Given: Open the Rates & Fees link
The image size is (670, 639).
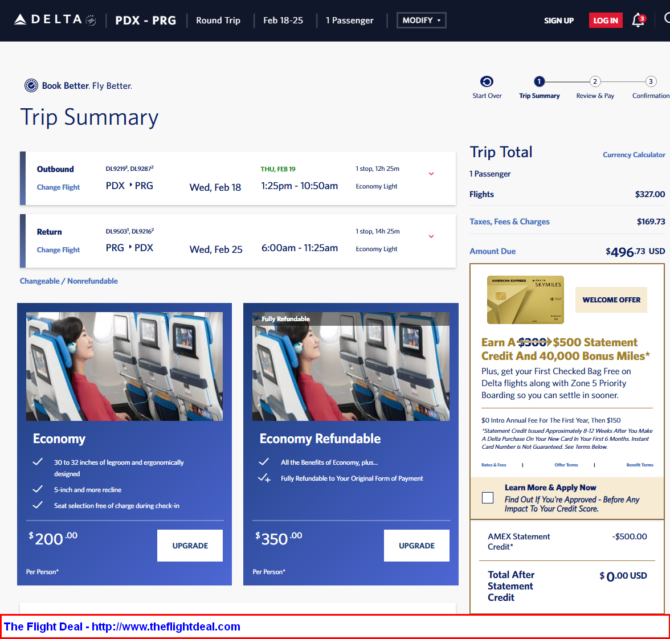Looking at the screenshot, I should (x=493, y=465).
